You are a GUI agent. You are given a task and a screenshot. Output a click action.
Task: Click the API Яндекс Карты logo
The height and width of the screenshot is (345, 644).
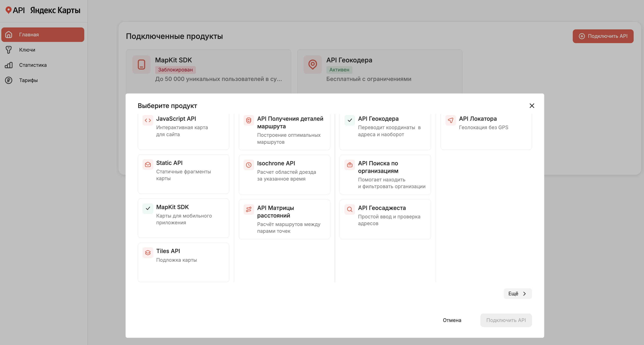(43, 10)
